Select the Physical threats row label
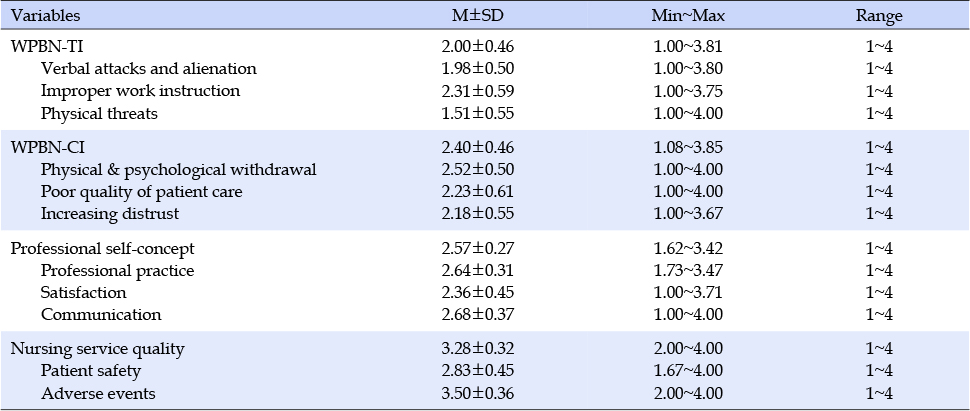The height and width of the screenshot is (411, 970). pyautogui.click(x=99, y=114)
